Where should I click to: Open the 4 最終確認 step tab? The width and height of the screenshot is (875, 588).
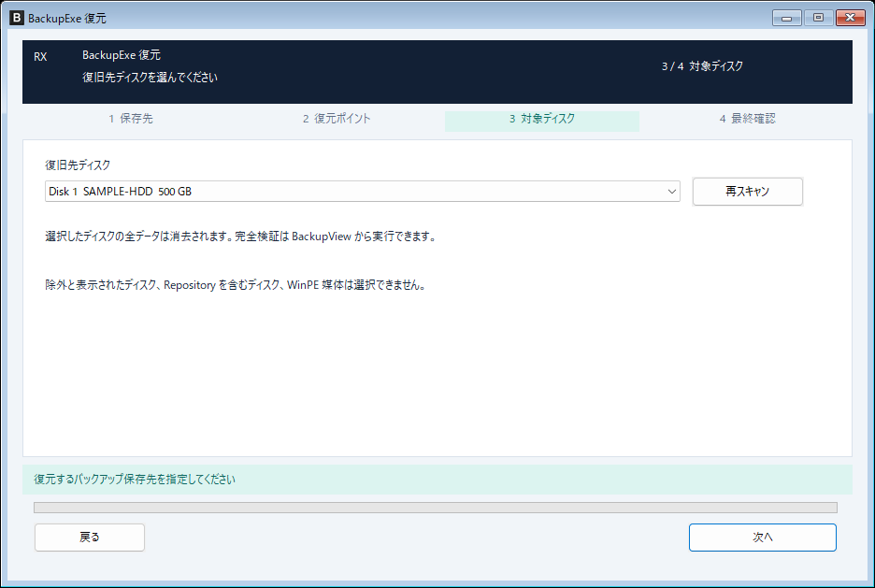[x=748, y=119]
